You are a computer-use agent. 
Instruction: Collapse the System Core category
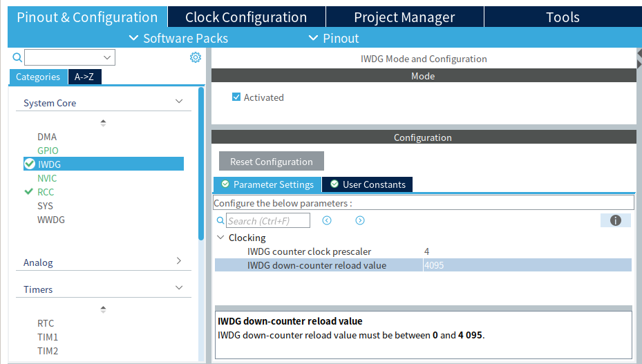(179, 102)
